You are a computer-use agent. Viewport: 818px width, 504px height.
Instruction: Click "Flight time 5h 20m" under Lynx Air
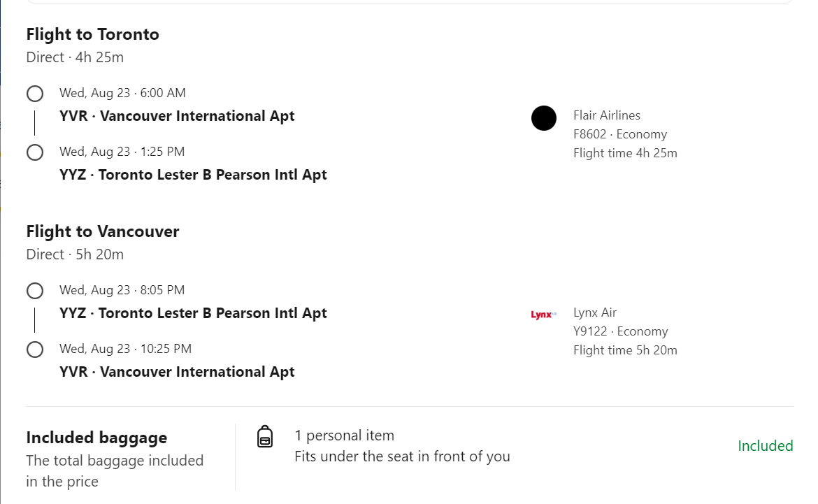(625, 350)
